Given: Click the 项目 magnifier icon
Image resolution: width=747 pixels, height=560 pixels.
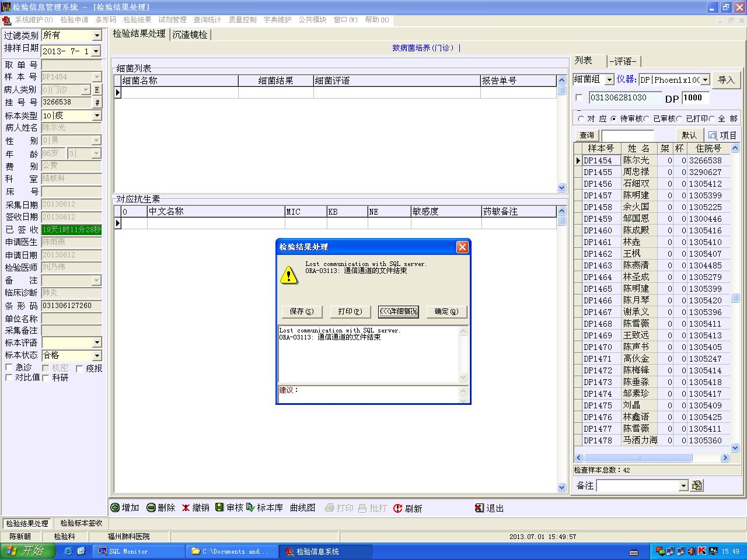Looking at the screenshot, I should coord(713,135).
